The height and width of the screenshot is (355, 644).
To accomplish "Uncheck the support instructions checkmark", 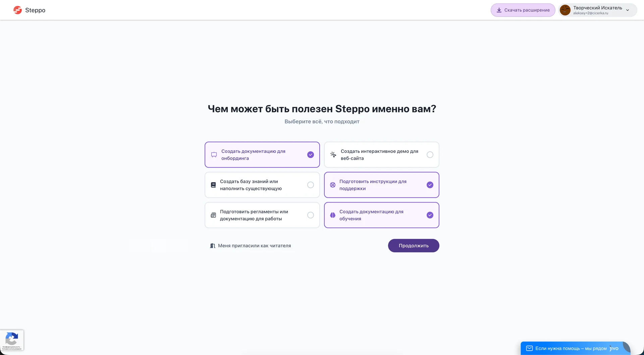I will coord(430,185).
